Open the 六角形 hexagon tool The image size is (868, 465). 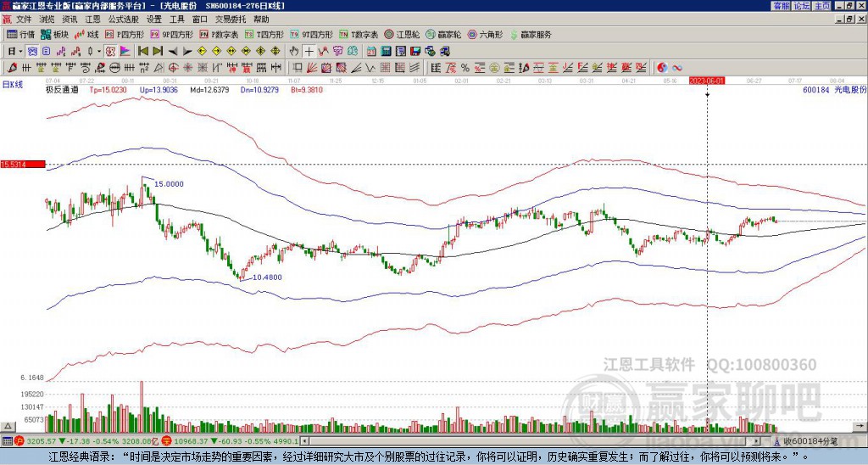[x=486, y=34]
